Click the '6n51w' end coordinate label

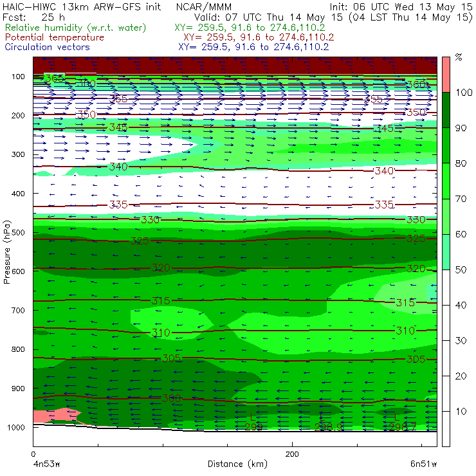pos(423,464)
